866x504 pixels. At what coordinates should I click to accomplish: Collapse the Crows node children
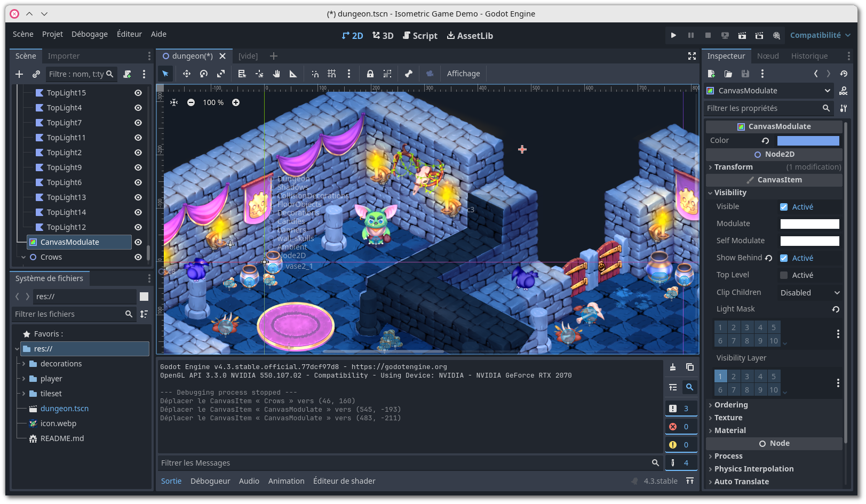pos(23,257)
